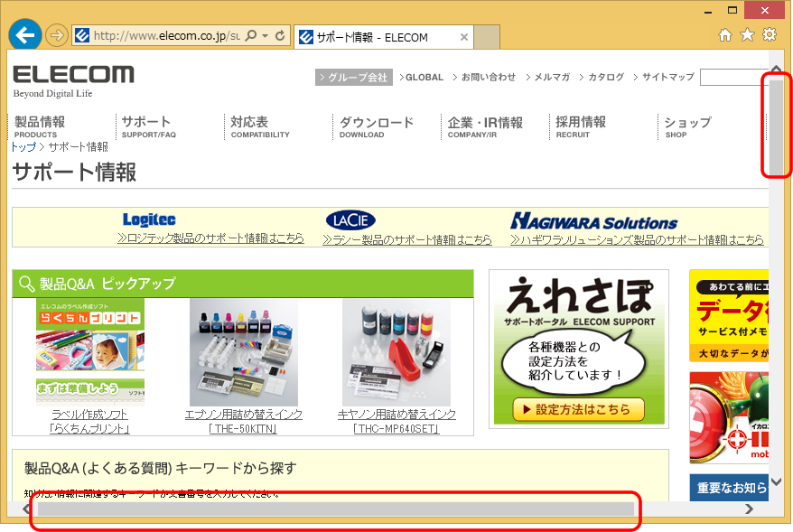793x532 pixels.
Task: Click the vertical scrollbar thumb
Action: (776, 126)
